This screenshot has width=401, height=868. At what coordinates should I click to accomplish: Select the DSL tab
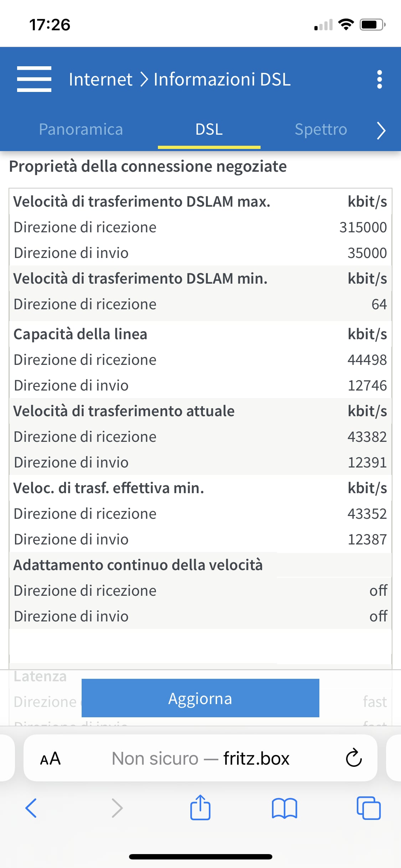click(x=209, y=129)
